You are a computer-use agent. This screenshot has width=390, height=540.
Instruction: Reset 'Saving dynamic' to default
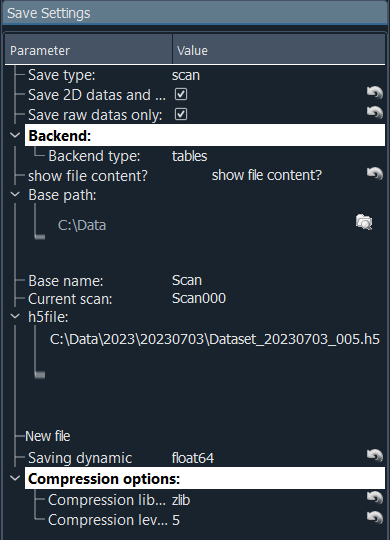pyautogui.click(x=375, y=456)
